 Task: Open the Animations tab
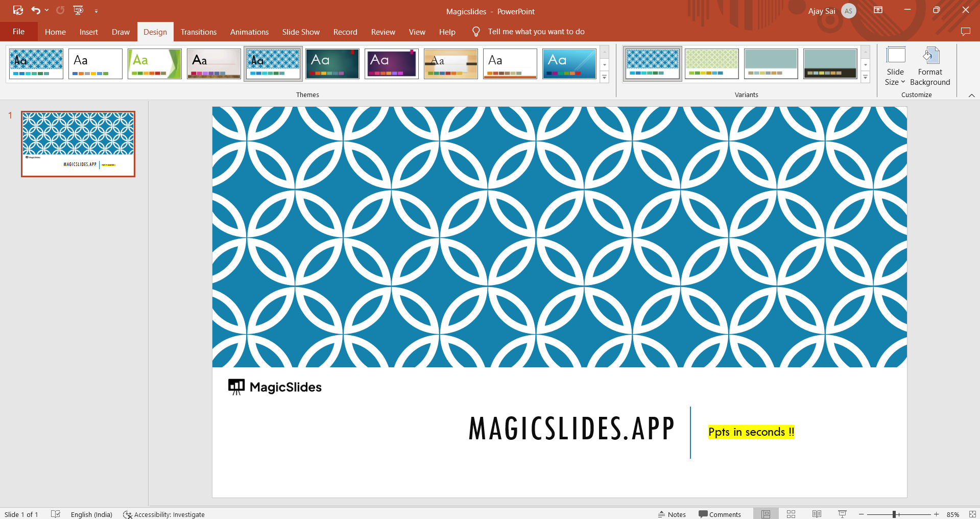point(249,32)
